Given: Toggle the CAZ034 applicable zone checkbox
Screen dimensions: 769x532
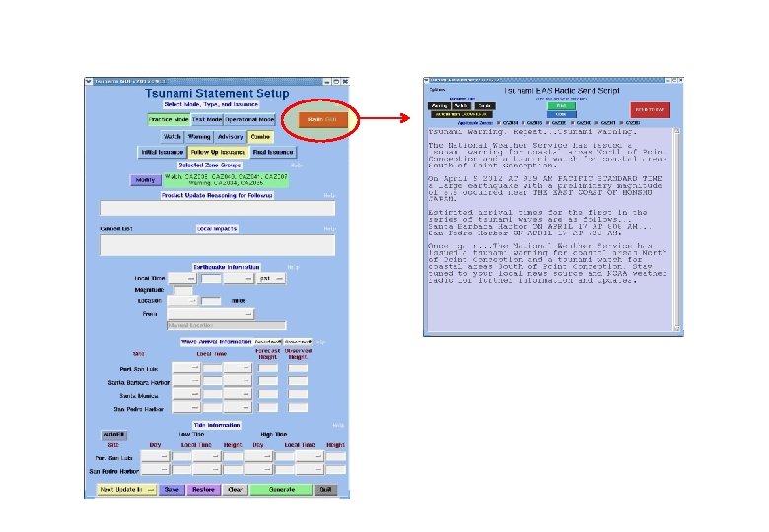Looking at the screenshot, I should [499, 123].
